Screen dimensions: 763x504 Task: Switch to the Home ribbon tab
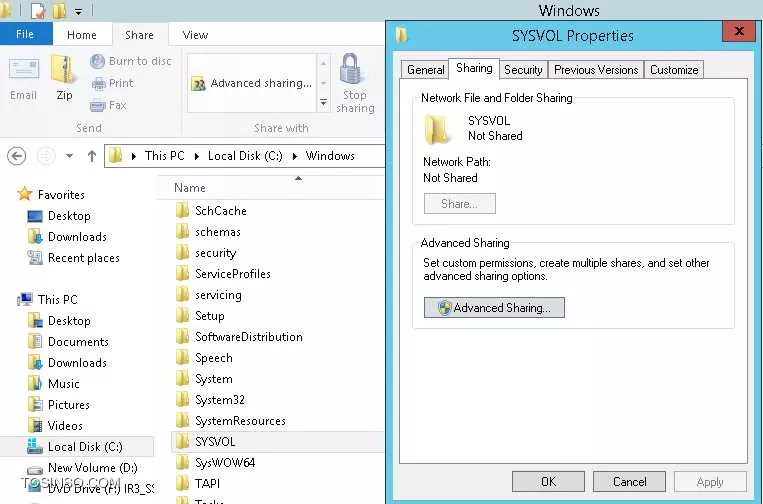pos(82,35)
